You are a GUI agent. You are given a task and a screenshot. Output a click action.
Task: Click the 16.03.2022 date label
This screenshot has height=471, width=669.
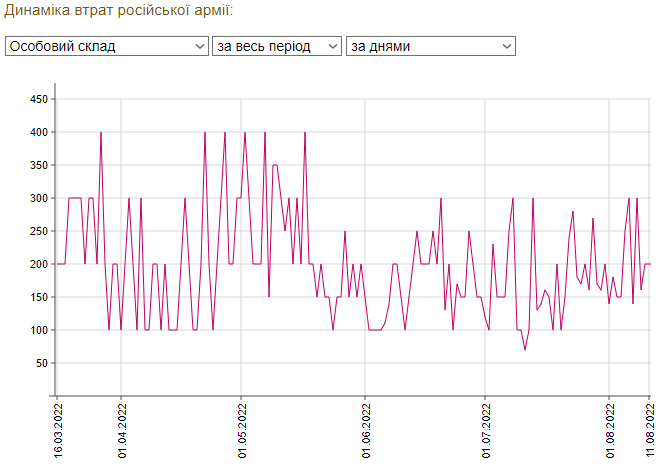(58, 431)
